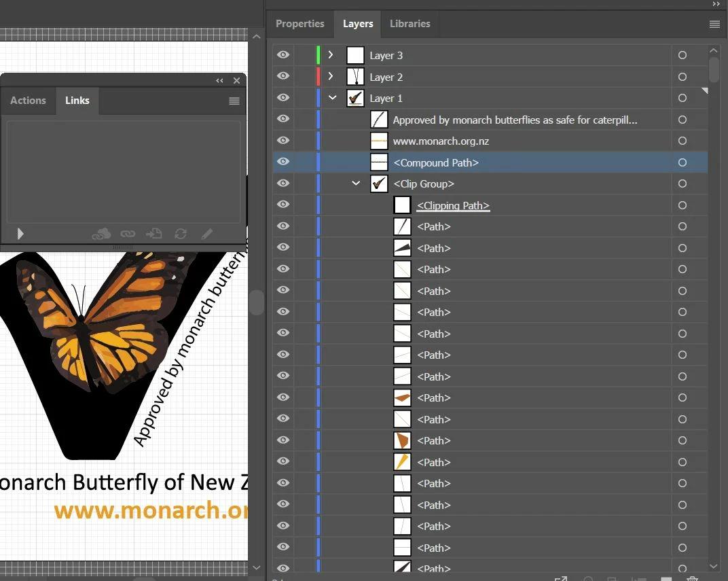This screenshot has height=581, width=728.
Task: Click the orange www.monarch text on canvas
Action: (151, 510)
